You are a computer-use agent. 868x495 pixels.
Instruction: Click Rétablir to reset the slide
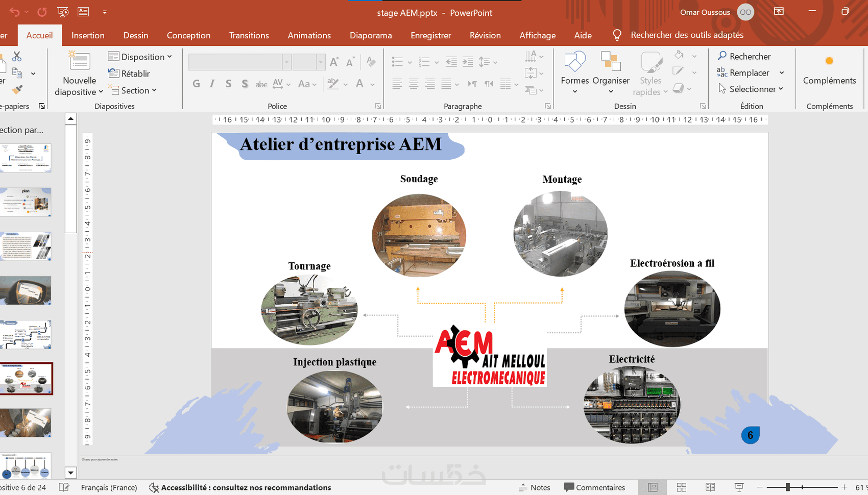[129, 73]
